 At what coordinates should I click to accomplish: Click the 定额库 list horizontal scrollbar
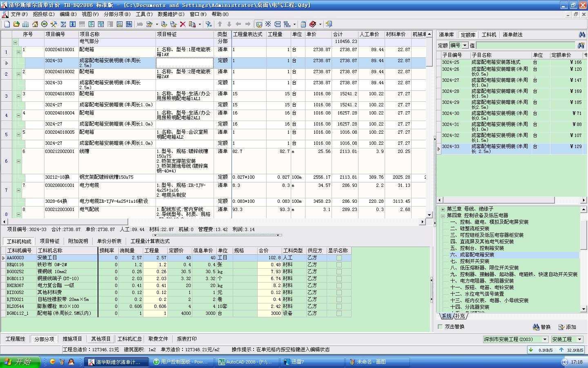(512, 200)
